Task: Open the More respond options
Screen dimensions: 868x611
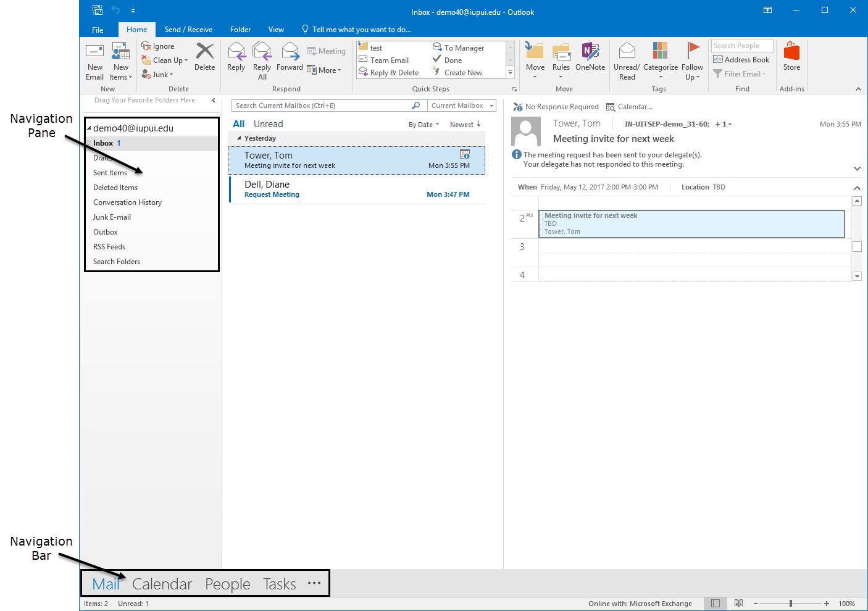Action: (324, 70)
